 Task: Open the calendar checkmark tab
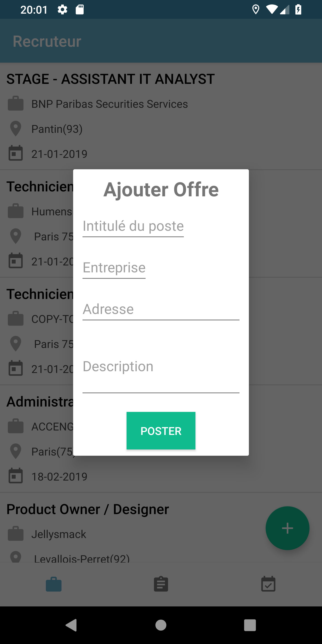[268, 584]
